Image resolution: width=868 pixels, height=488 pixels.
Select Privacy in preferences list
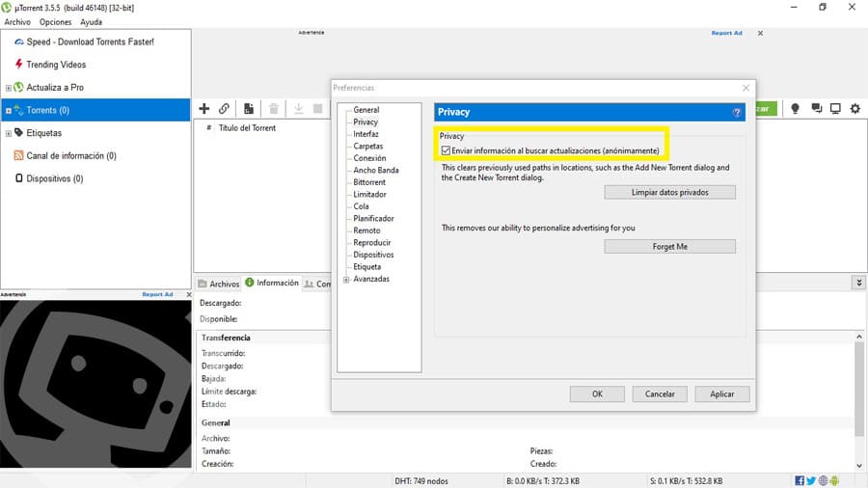366,122
